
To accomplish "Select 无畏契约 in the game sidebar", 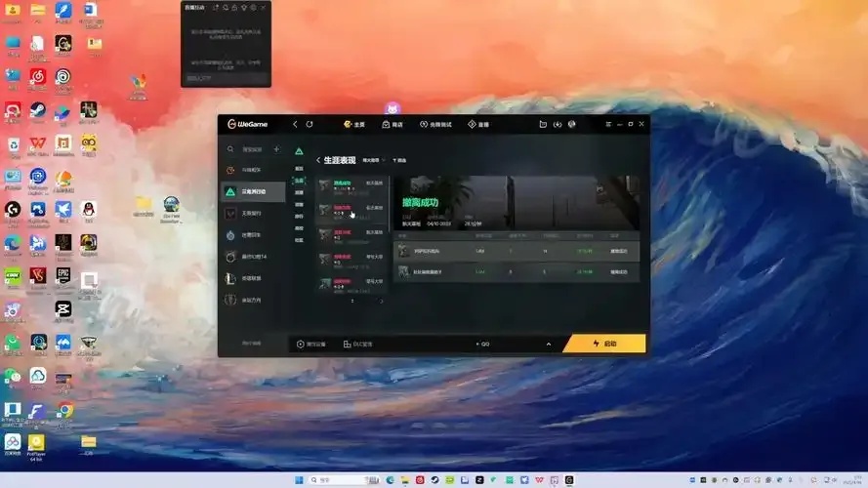I will click(254, 213).
